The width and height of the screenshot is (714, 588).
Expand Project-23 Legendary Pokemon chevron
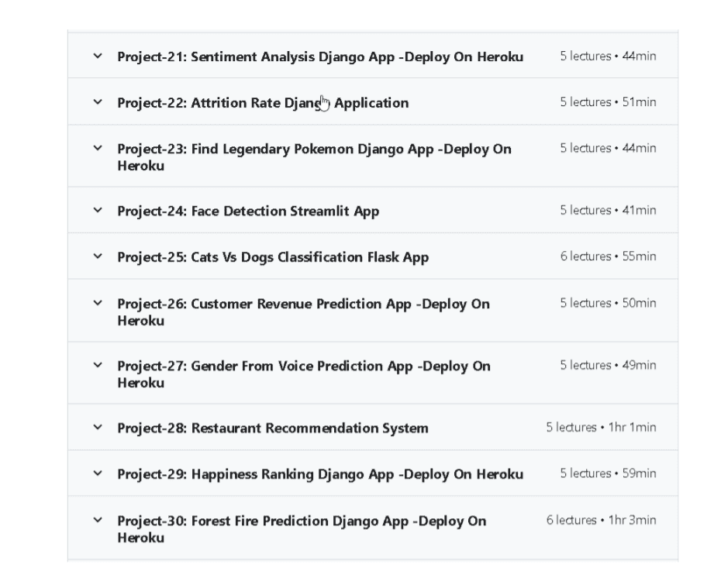click(98, 148)
